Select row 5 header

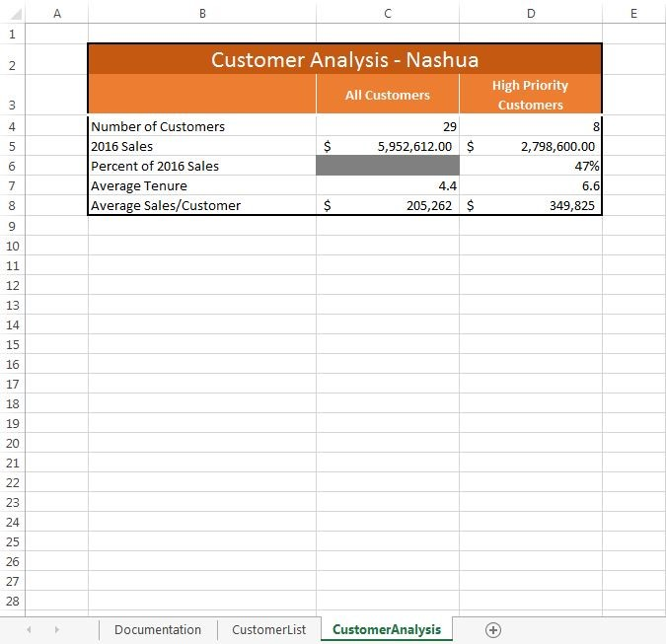tap(12, 147)
